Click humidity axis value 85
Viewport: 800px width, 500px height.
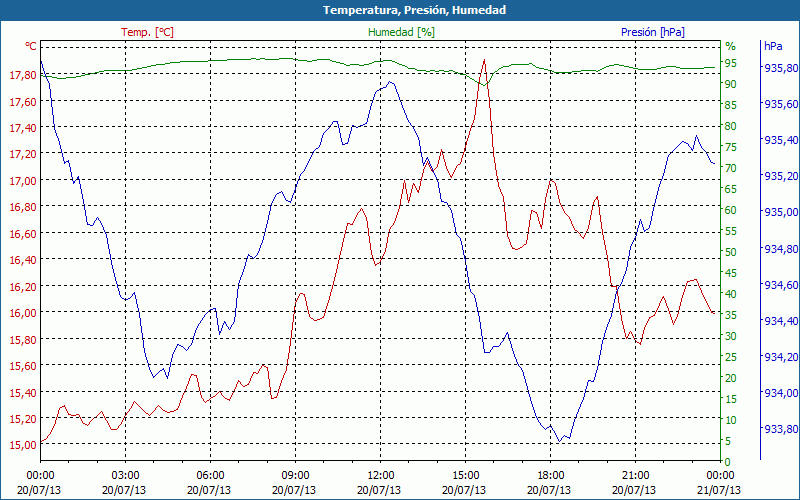pos(731,105)
